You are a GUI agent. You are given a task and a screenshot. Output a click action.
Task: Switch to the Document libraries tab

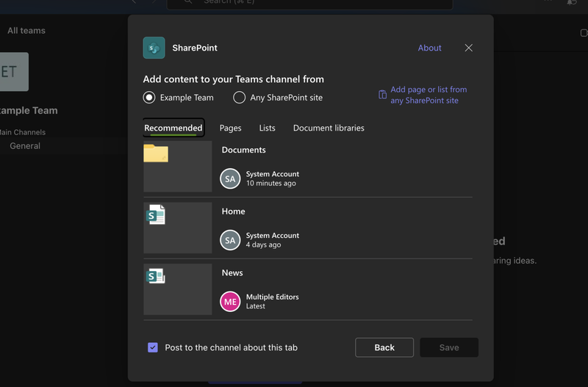point(329,128)
